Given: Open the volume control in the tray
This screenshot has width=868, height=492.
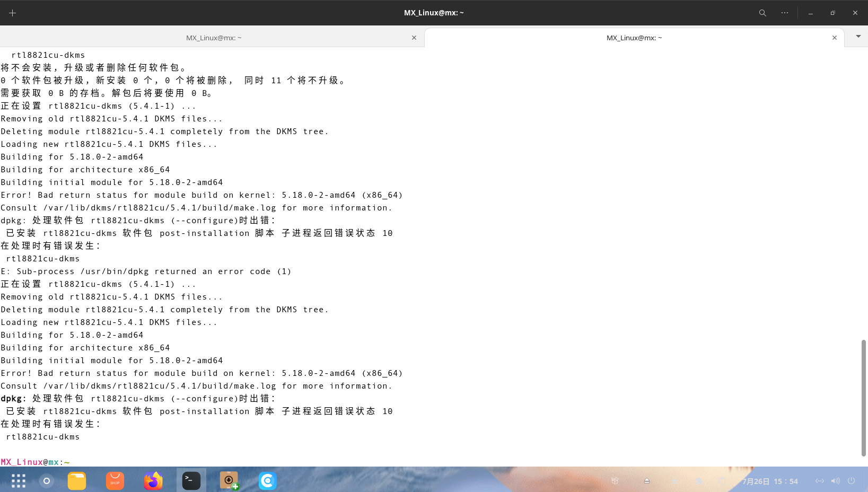Looking at the screenshot, I should [x=836, y=481].
